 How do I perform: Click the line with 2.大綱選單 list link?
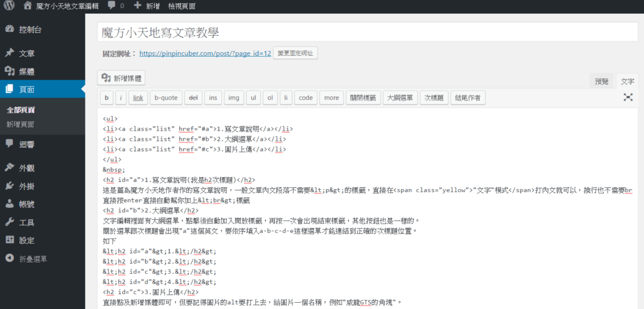pyautogui.click(x=194, y=139)
